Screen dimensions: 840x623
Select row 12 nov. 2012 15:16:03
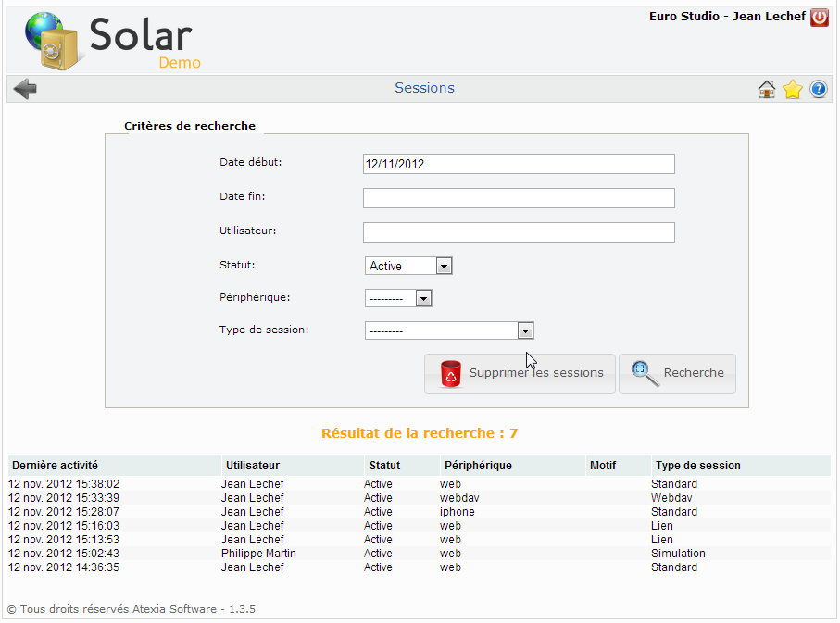click(419, 526)
